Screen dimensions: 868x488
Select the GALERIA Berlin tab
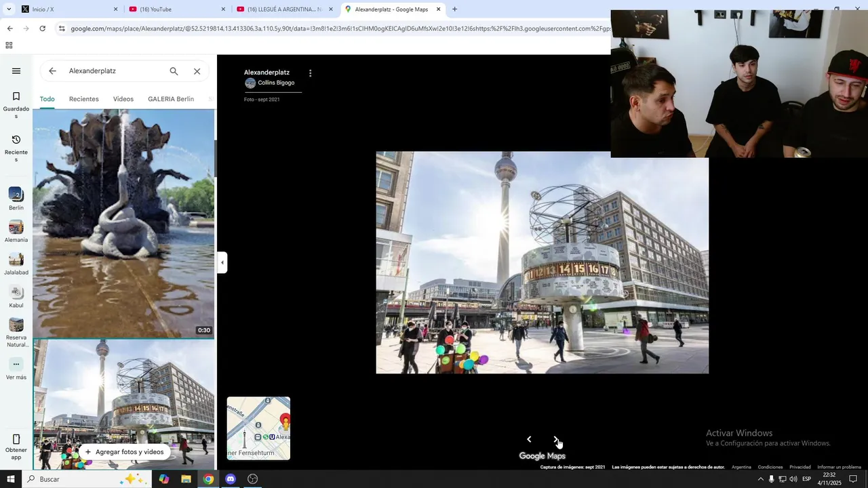click(x=171, y=99)
